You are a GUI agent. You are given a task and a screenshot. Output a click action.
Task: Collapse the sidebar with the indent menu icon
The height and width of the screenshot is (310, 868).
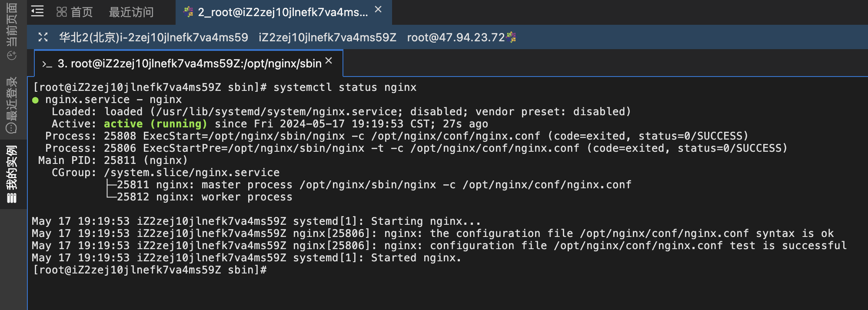pyautogui.click(x=37, y=12)
